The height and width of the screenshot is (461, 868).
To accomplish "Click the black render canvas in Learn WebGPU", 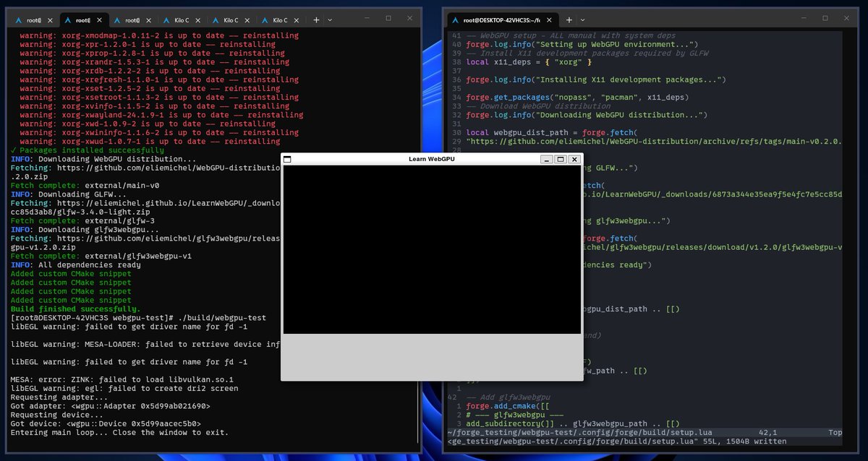I will [432, 249].
